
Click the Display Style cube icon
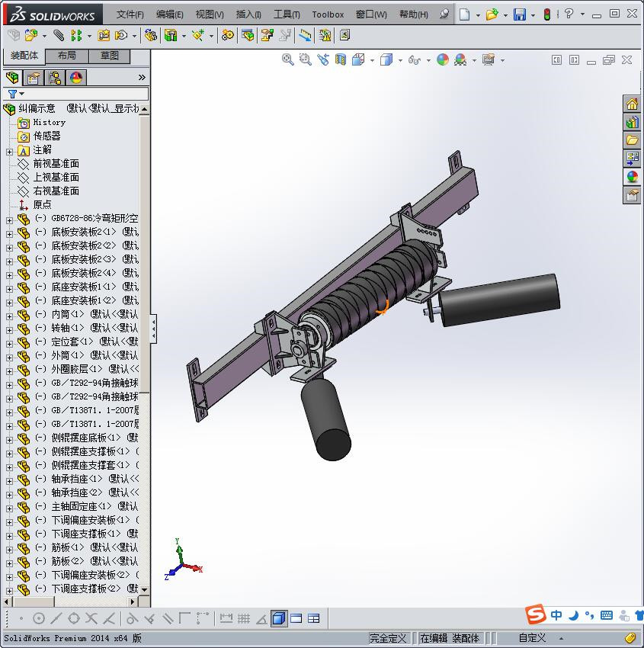(x=386, y=60)
